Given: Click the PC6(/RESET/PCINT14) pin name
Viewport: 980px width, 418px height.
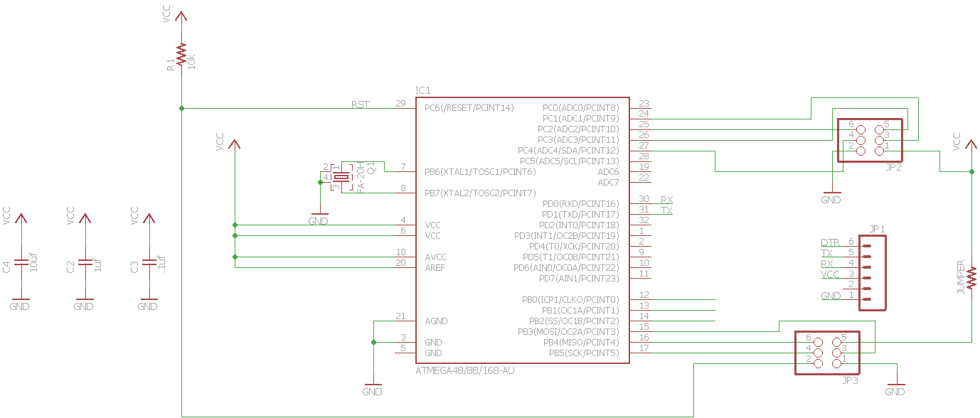Looking at the screenshot, I should tap(469, 108).
